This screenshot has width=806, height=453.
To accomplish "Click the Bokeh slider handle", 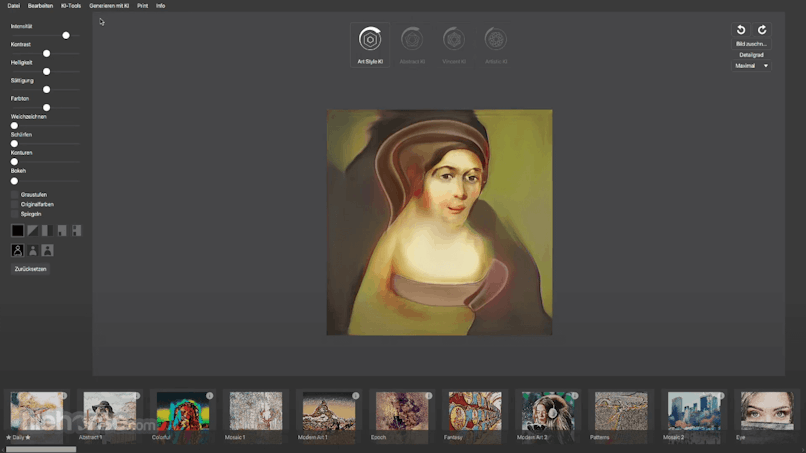I will 14,181.
